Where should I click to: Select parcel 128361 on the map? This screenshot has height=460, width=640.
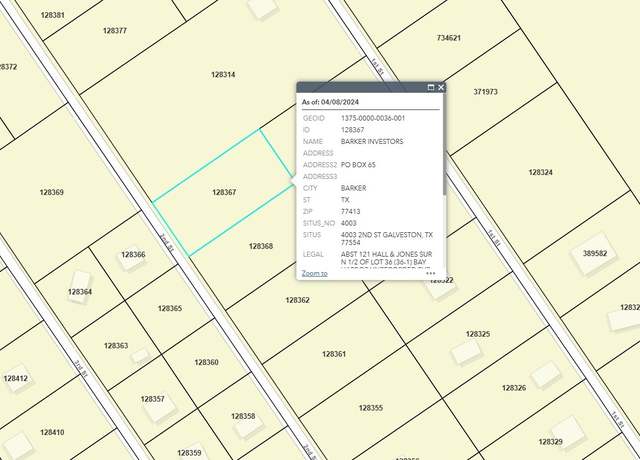pos(334,354)
